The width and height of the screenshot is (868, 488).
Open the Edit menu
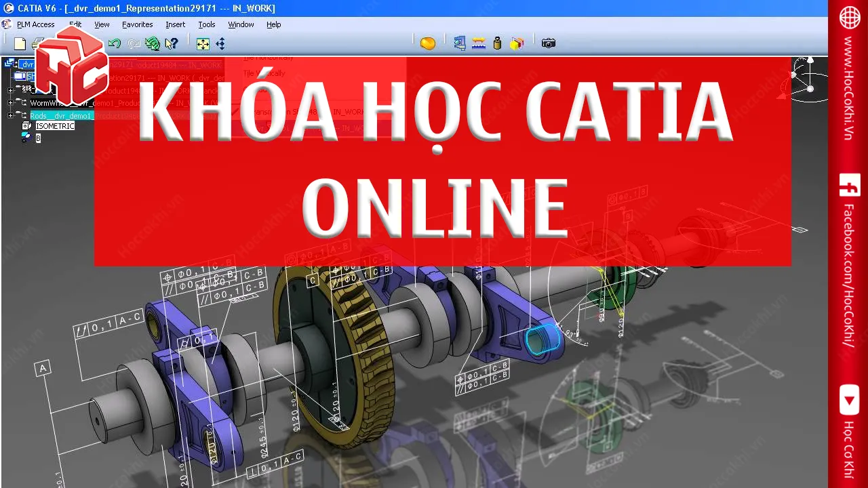point(75,24)
